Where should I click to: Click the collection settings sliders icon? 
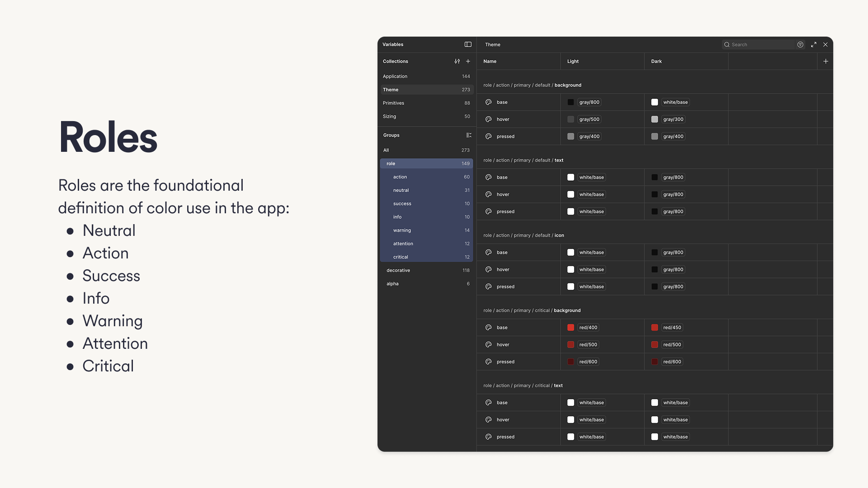(457, 61)
